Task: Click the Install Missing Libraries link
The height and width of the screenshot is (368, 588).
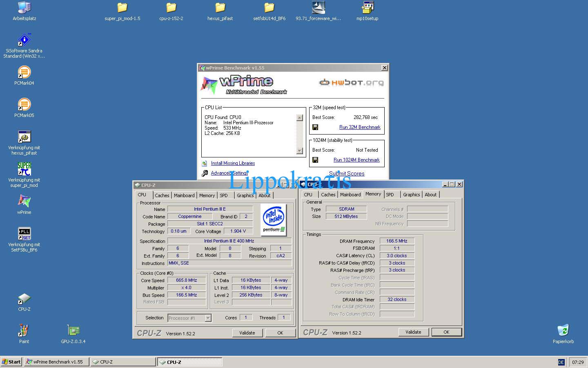Action: coord(233,163)
